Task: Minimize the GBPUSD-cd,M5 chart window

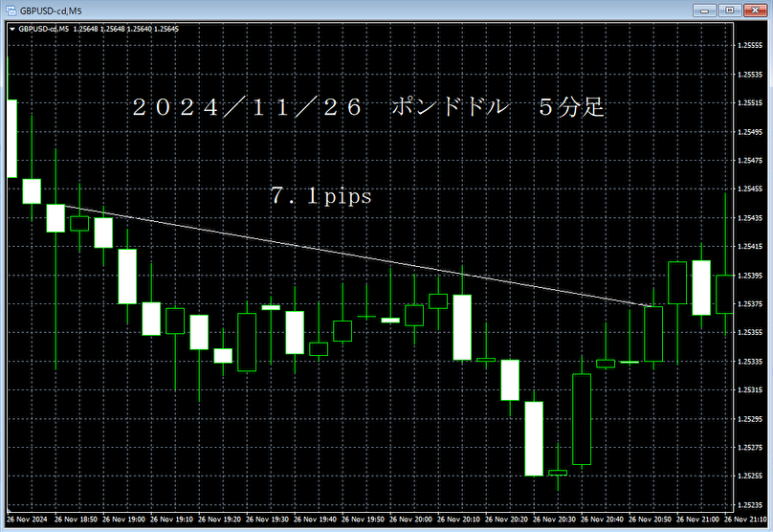Action: click(x=704, y=10)
